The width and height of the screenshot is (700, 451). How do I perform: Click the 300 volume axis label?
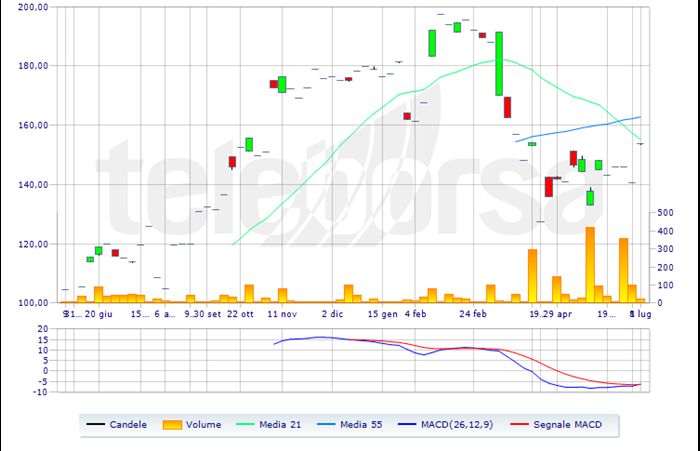point(665,249)
